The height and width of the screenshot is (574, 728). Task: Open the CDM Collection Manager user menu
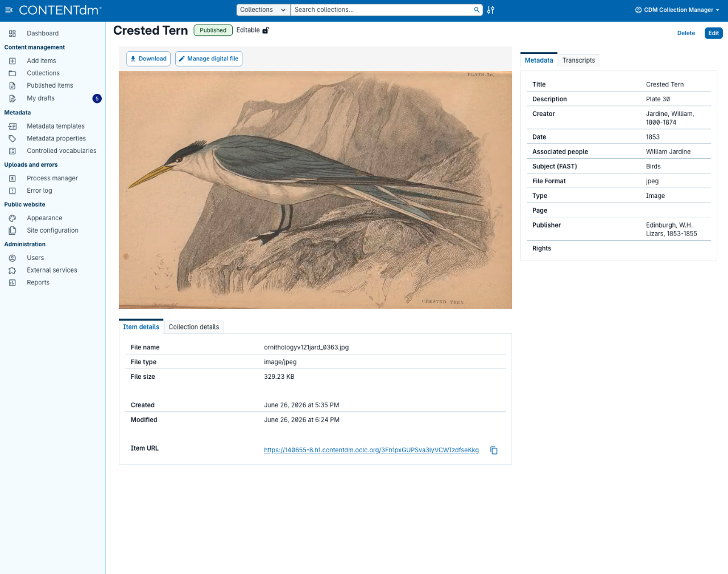pyautogui.click(x=677, y=10)
